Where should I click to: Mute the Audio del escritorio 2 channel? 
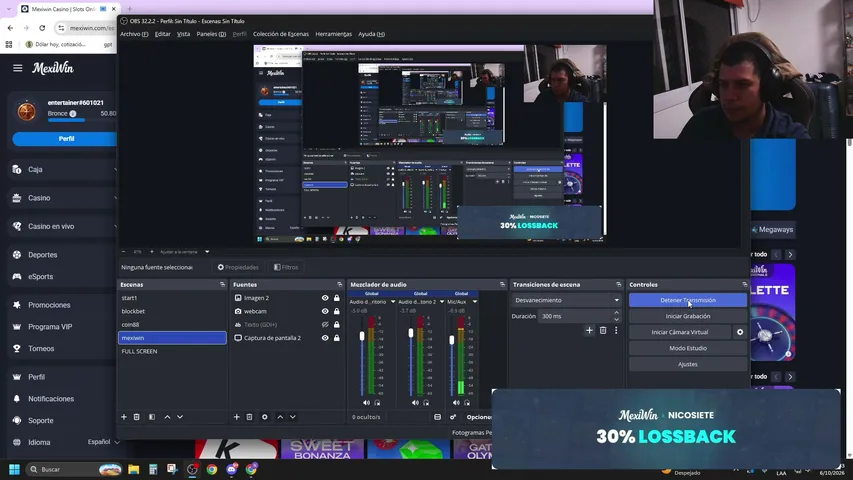click(415, 403)
